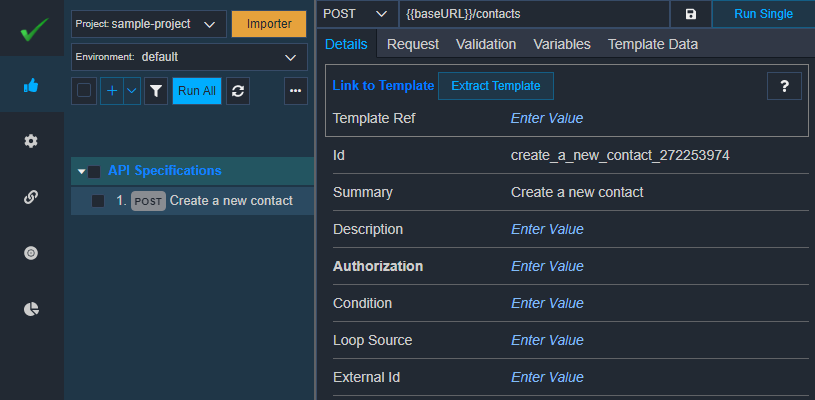Switch to the Template Data tab
815x400 pixels.
653,44
